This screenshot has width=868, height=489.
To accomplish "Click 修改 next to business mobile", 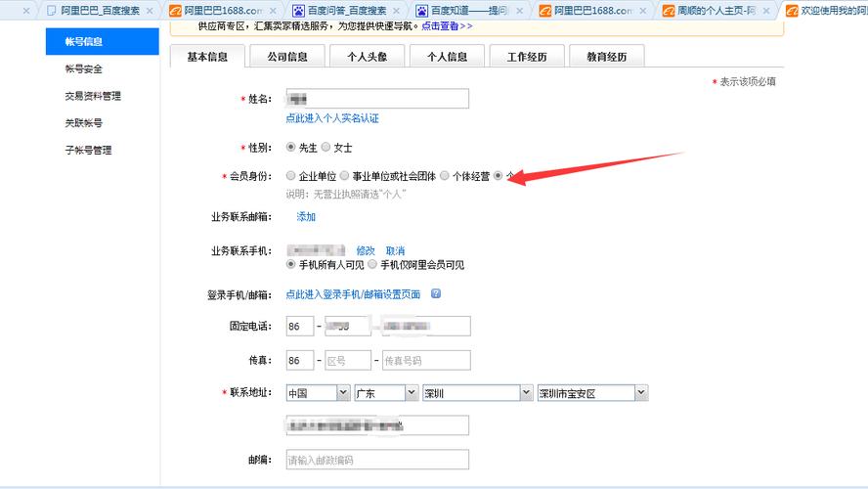I will pyautogui.click(x=366, y=250).
